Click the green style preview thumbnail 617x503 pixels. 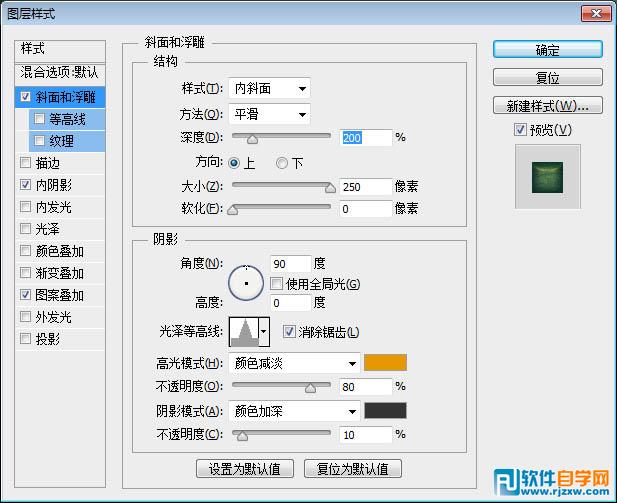(x=547, y=178)
